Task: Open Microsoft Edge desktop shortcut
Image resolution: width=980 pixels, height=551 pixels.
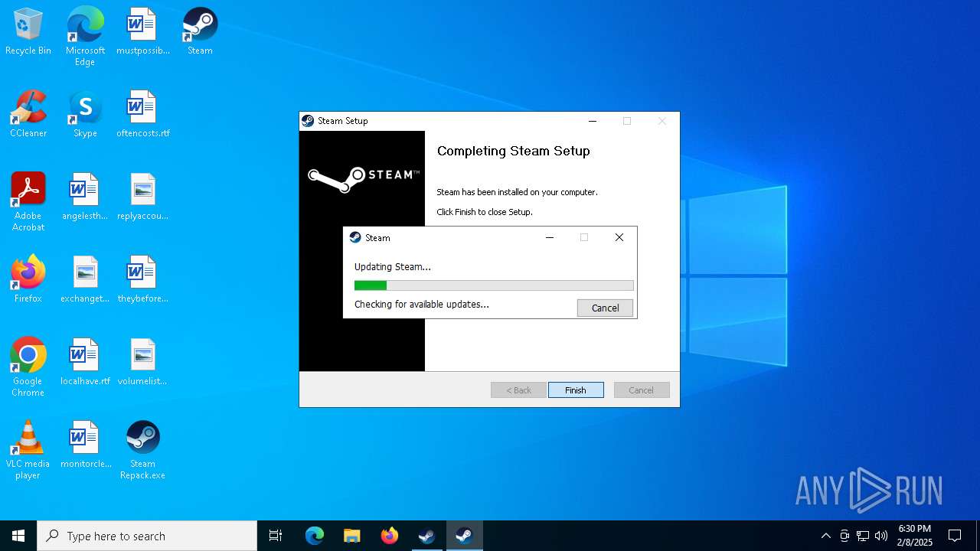Action: click(x=85, y=37)
